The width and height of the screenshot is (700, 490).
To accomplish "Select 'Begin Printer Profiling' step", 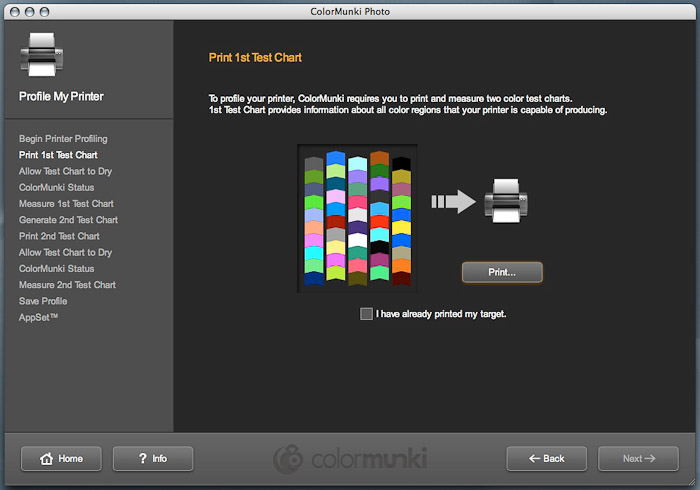I will pyautogui.click(x=63, y=139).
